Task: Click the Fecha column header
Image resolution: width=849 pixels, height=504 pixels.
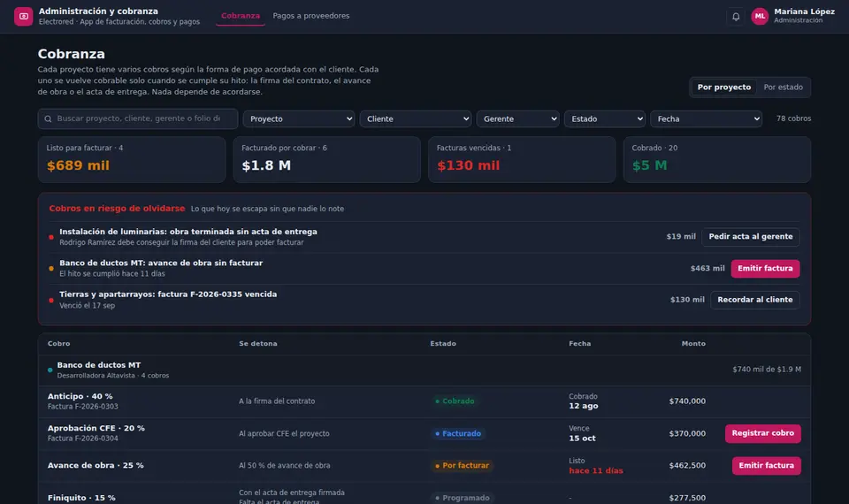Action: (x=580, y=344)
